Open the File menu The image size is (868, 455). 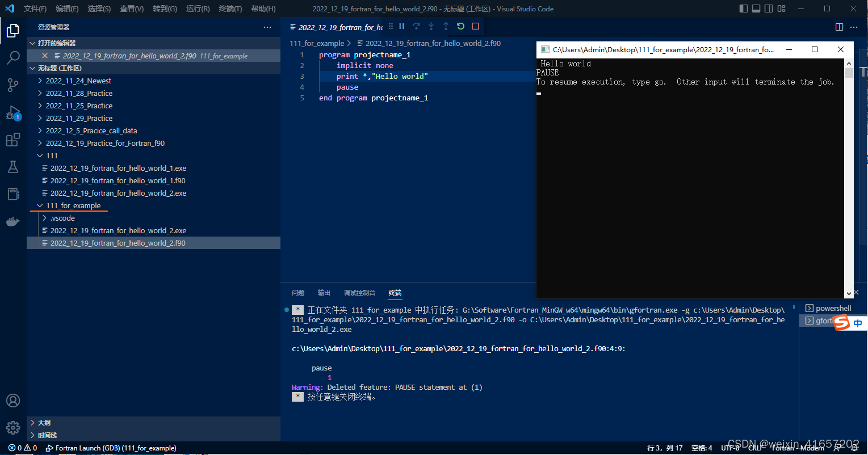click(x=35, y=9)
